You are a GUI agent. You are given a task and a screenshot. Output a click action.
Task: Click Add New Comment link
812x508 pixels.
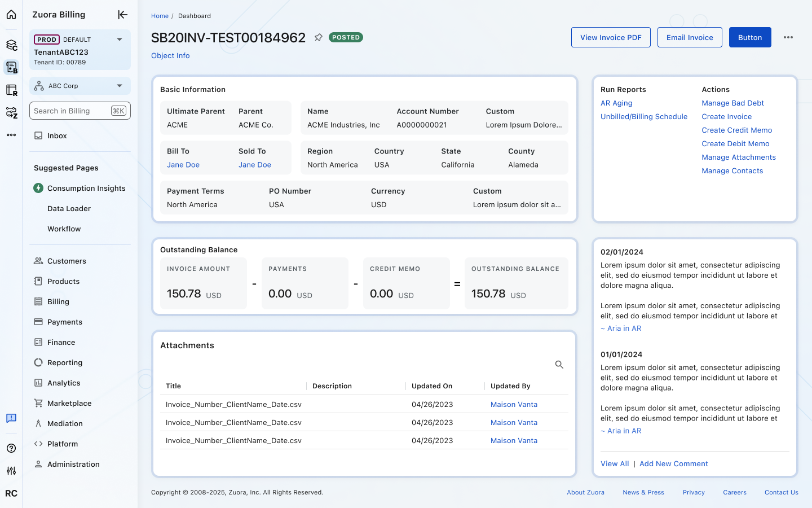[x=673, y=464]
